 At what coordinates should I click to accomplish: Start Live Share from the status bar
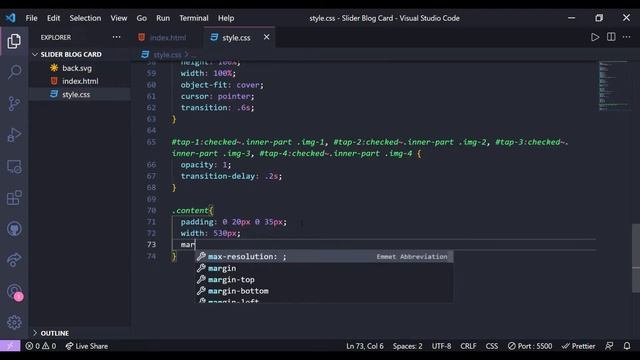coord(87,346)
